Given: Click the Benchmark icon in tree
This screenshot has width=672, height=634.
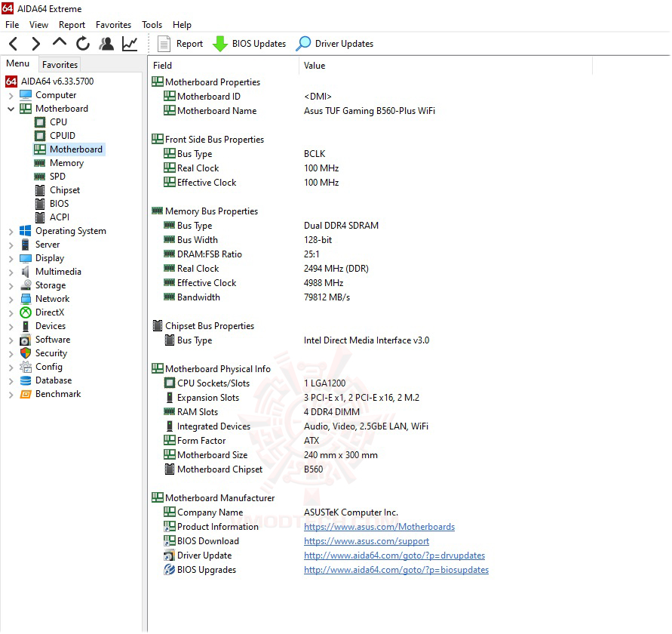Looking at the screenshot, I should [x=26, y=394].
